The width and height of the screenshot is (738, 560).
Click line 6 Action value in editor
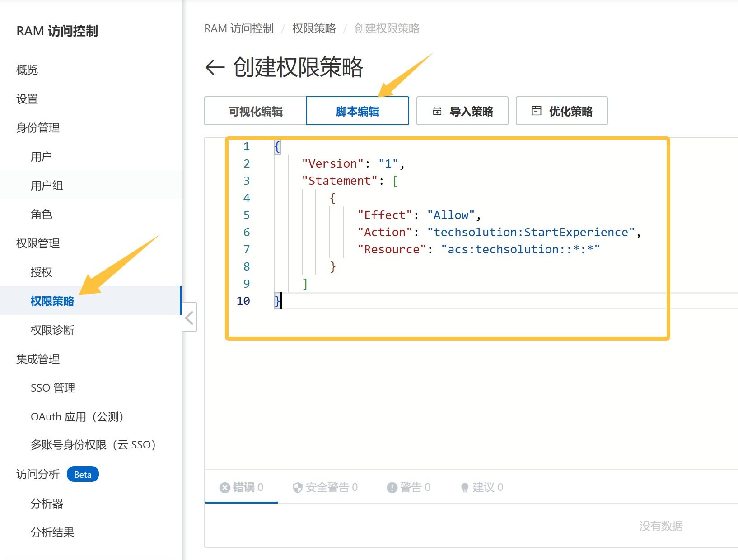pos(531,232)
